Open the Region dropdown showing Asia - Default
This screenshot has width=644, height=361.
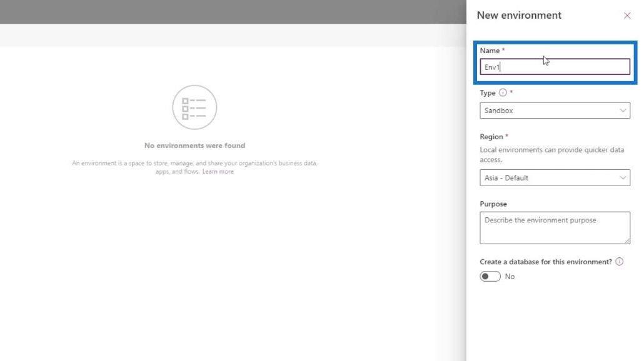point(555,177)
